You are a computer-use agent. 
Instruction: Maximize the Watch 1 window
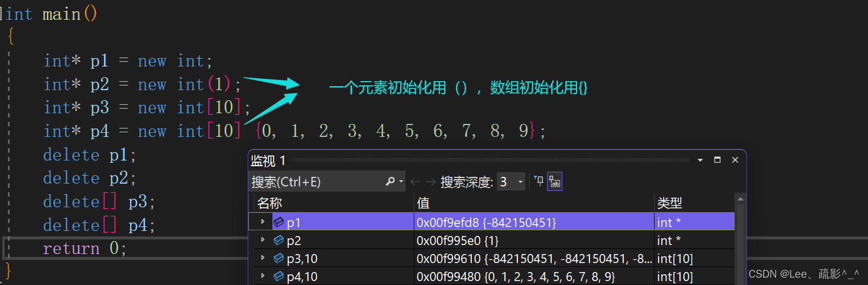717,161
